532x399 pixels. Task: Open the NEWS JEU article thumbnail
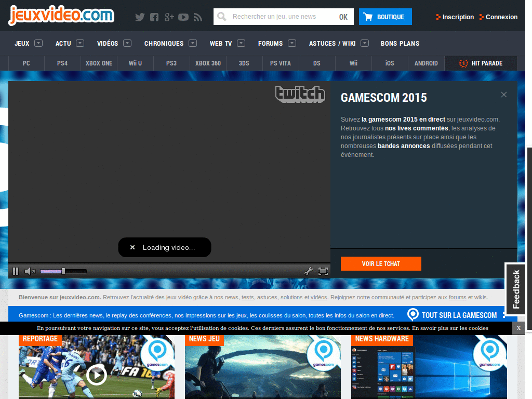pos(262,367)
